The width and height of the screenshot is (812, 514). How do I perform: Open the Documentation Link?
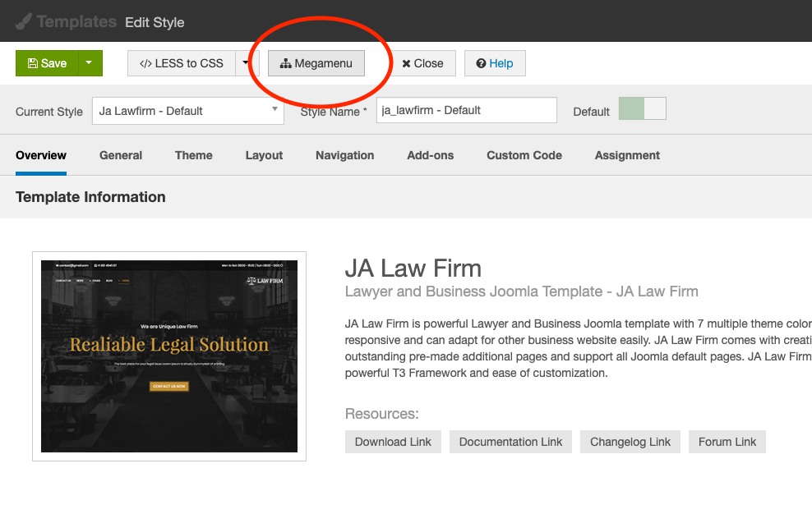[510, 442]
